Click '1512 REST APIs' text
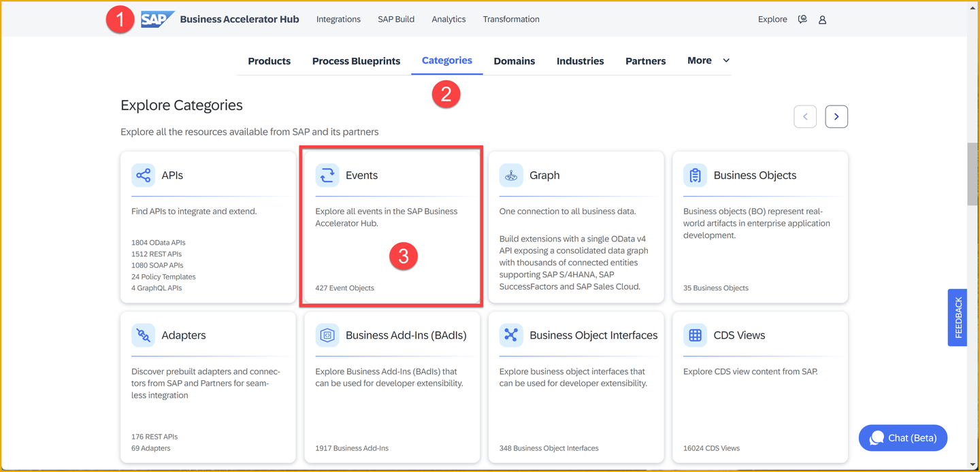Image resolution: width=980 pixels, height=472 pixels. pos(157,254)
